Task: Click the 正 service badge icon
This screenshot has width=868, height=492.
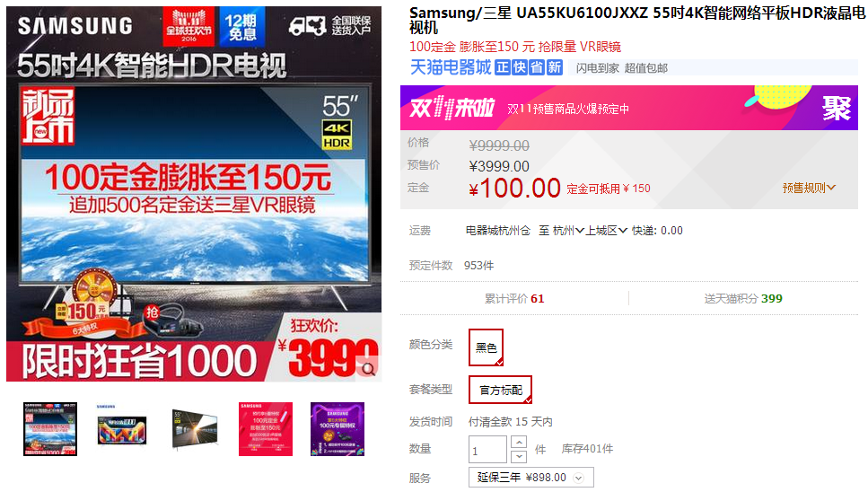Action: point(502,67)
